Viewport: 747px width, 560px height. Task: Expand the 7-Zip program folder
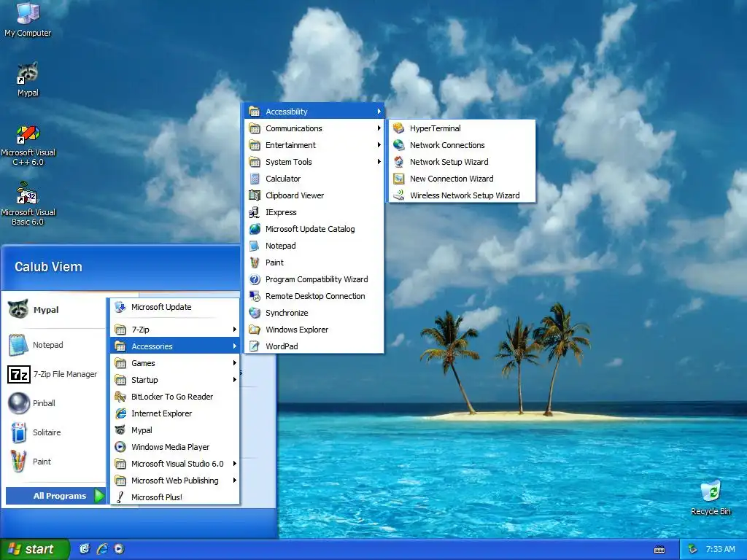(175, 330)
